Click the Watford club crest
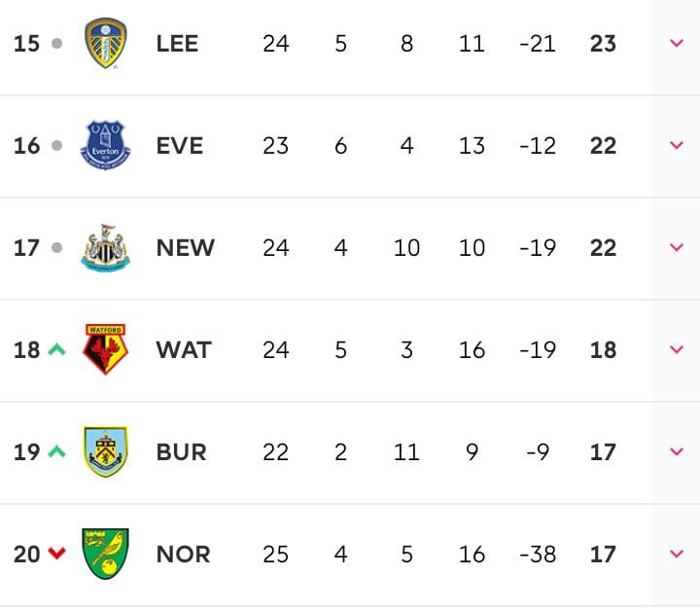 pos(105,350)
